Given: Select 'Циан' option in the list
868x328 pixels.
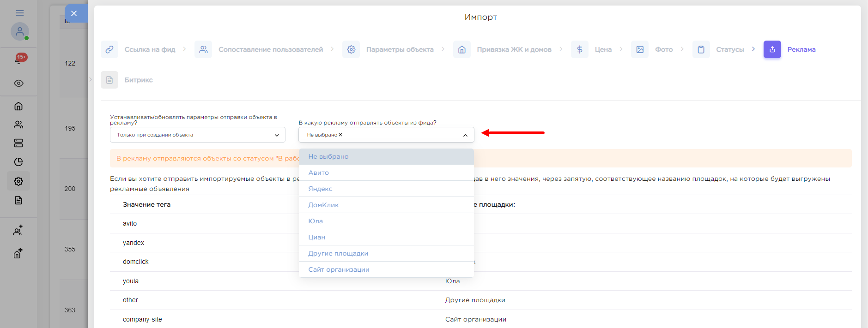Looking at the screenshot, I should pos(317,237).
